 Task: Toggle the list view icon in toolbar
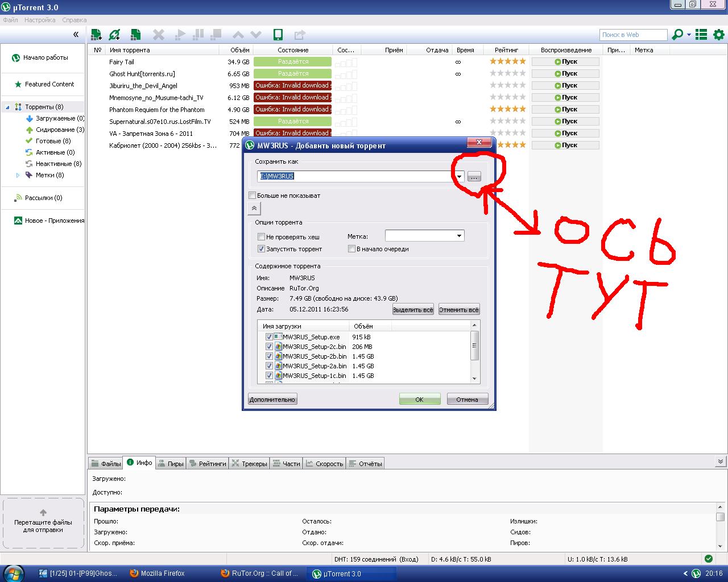click(701, 35)
